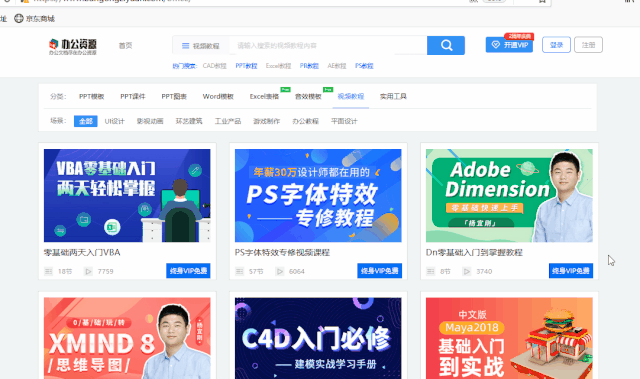This screenshot has width=640, height=379.
Task: Click the 6064 view count text
Action: pyautogui.click(x=296, y=271)
